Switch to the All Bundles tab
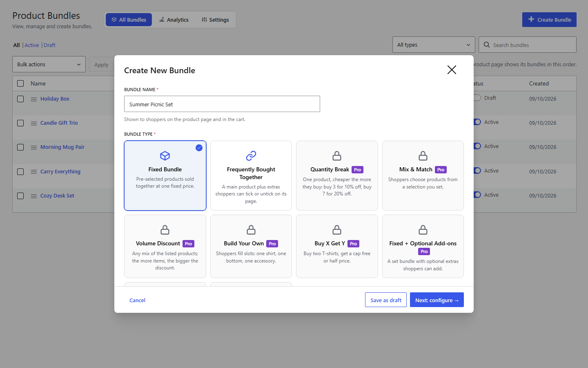588x368 pixels. point(129,20)
